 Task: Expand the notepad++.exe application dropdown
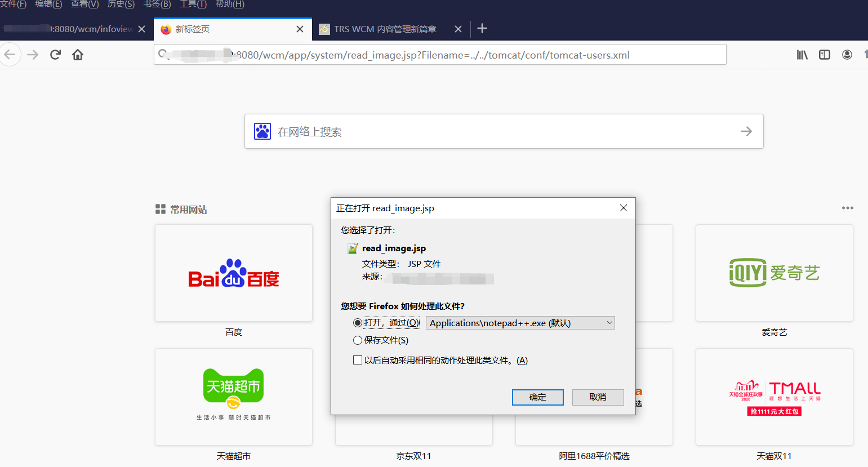(x=520, y=323)
